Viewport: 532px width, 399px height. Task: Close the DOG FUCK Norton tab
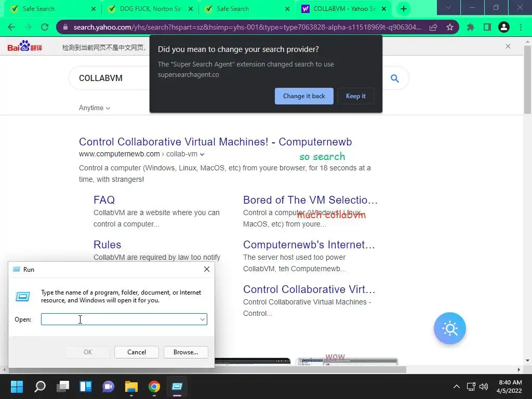191,9
